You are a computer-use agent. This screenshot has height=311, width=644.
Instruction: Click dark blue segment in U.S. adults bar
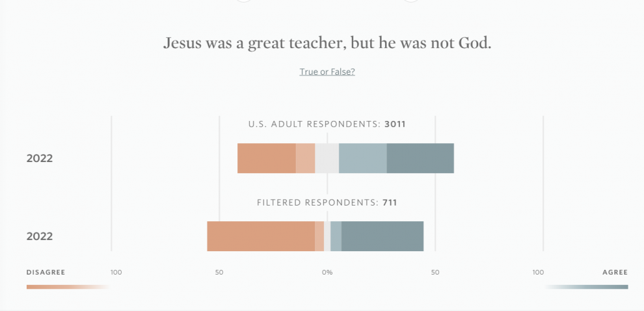pyautogui.click(x=420, y=158)
